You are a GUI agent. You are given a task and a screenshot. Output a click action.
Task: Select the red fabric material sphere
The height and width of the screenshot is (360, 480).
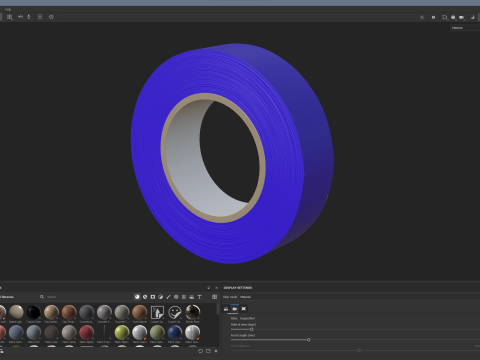tap(87, 333)
